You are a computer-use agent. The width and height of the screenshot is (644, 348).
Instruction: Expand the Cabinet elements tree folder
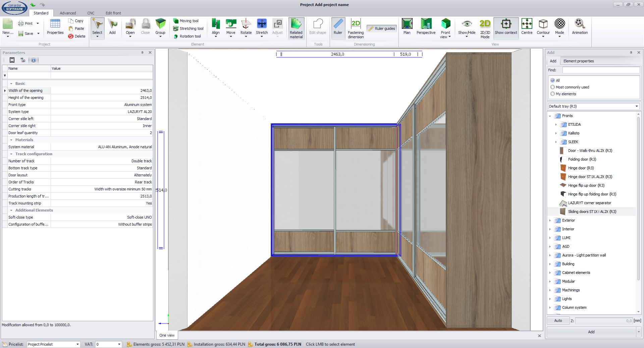pyautogui.click(x=550, y=273)
